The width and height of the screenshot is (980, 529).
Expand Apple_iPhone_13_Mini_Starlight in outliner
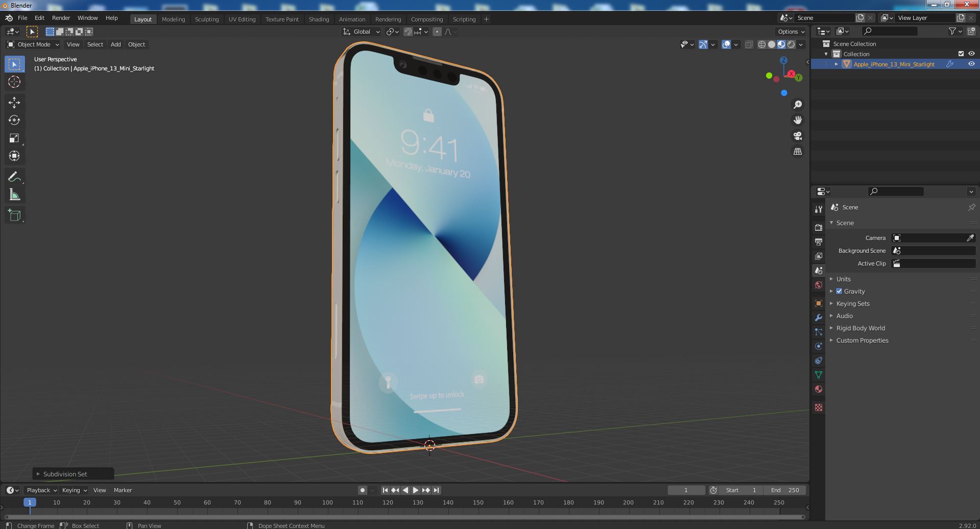(x=836, y=64)
